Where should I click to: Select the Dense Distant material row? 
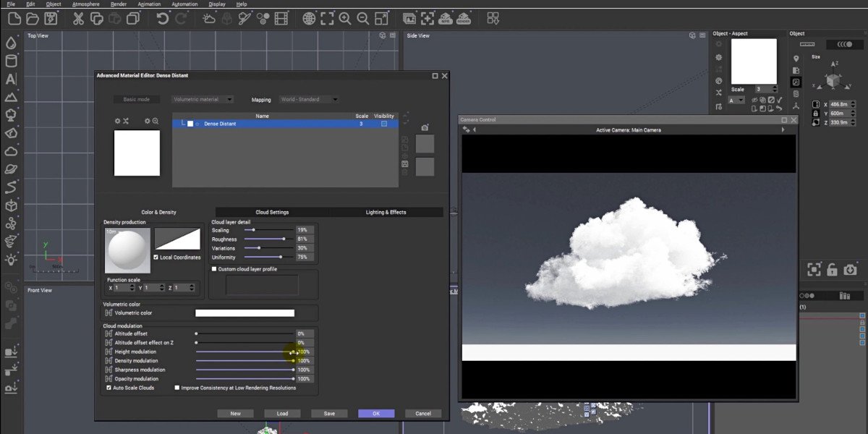coord(284,124)
